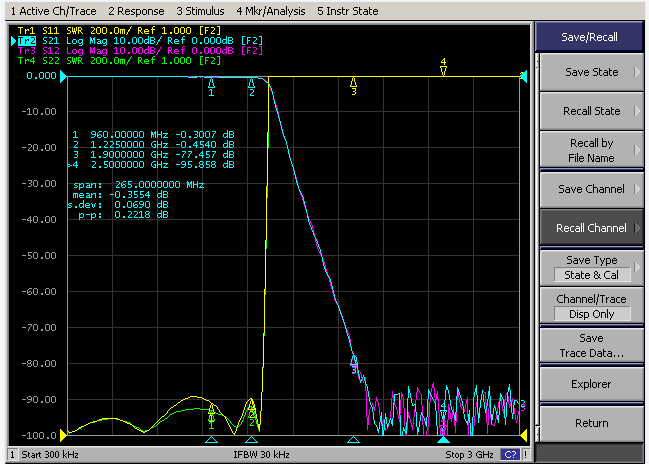Click the reference level triangle at 0.000
The height and width of the screenshot is (464, 649).
pyautogui.click(x=63, y=77)
